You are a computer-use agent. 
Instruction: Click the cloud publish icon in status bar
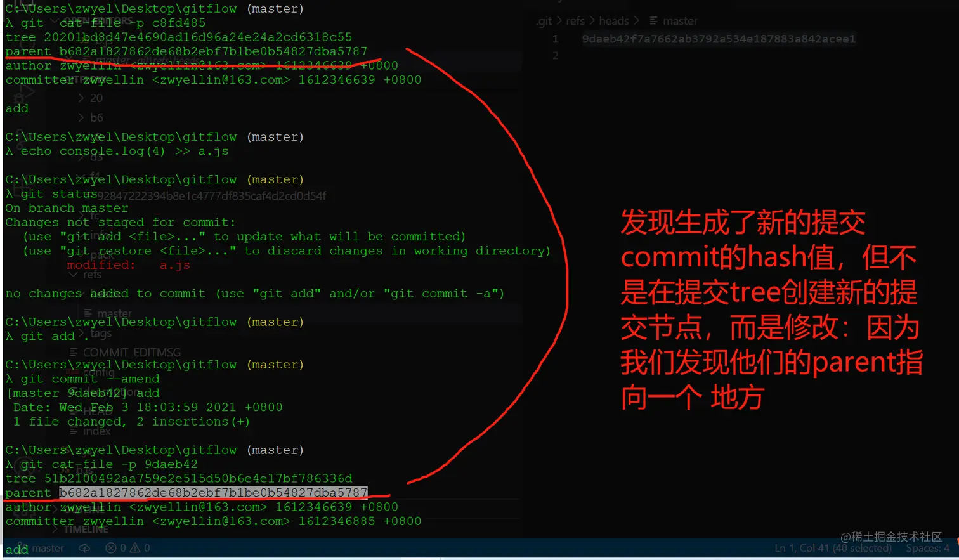[84, 548]
